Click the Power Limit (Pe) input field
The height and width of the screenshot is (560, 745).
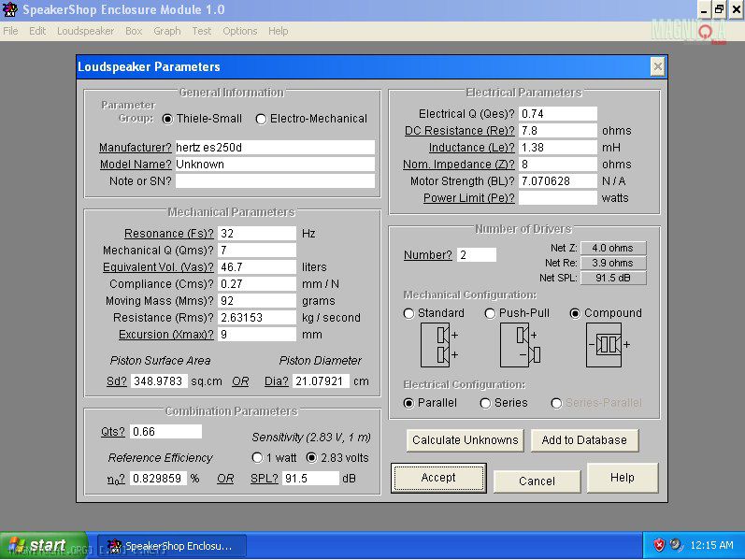pyautogui.click(x=557, y=198)
